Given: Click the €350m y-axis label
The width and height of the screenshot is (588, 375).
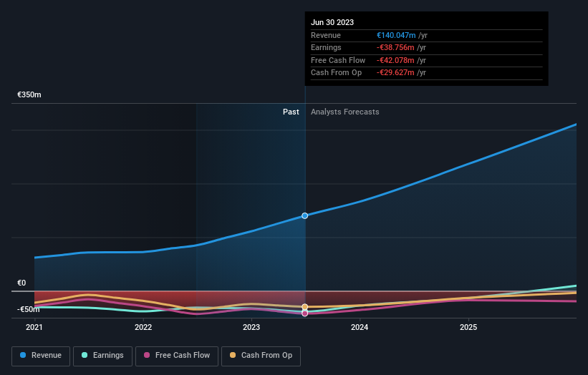Looking at the screenshot, I should click(x=29, y=94).
